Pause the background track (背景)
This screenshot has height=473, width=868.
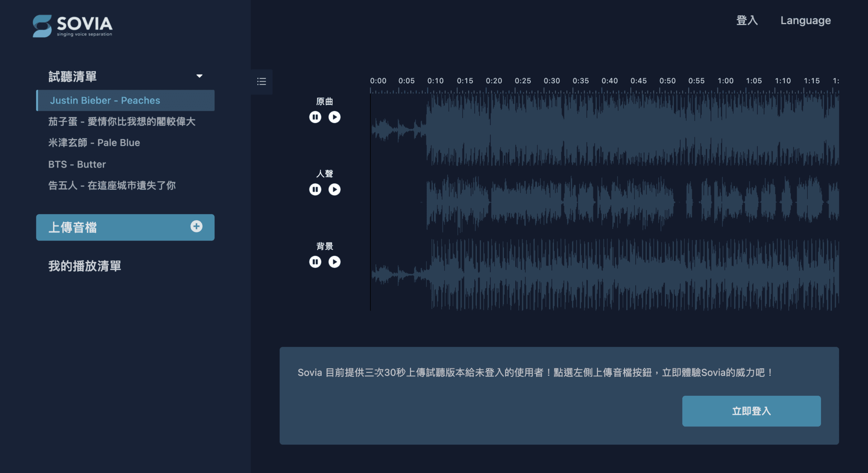point(315,262)
